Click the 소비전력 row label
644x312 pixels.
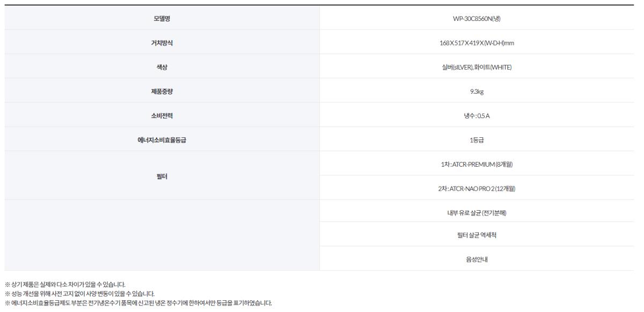click(x=162, y=116)
